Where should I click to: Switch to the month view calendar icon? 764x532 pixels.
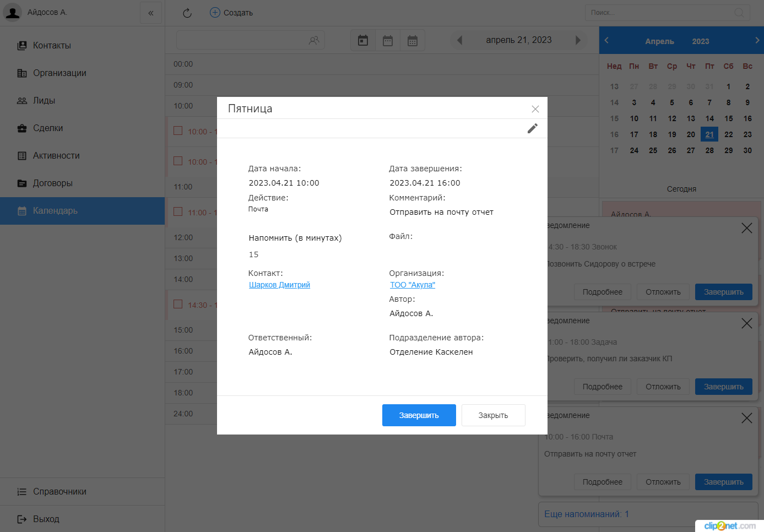413,40
